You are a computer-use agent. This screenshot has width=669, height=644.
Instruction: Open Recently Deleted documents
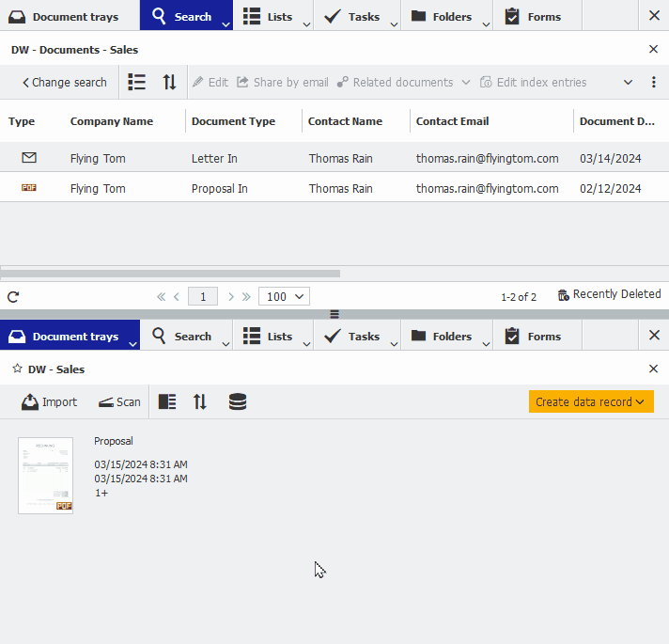coord(609,294)
